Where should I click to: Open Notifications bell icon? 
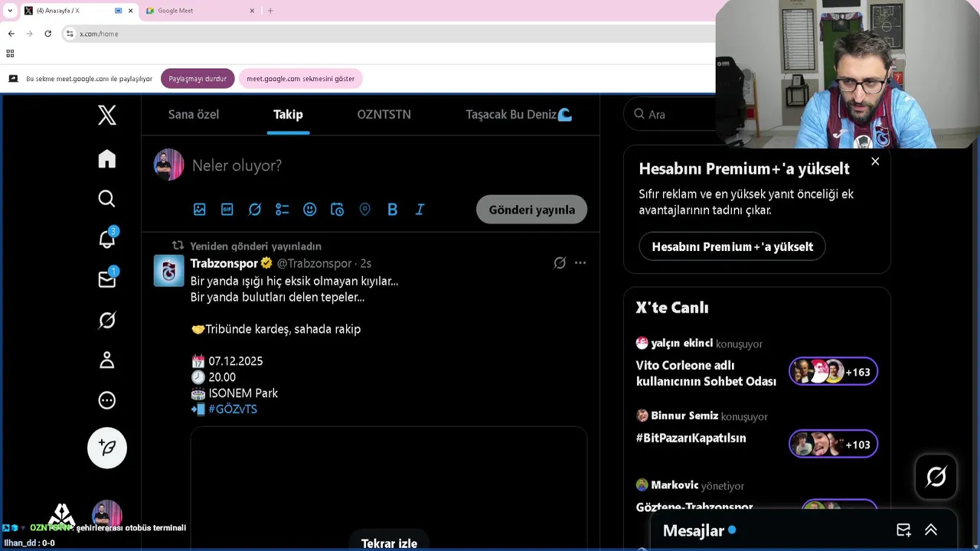[107, 239]
